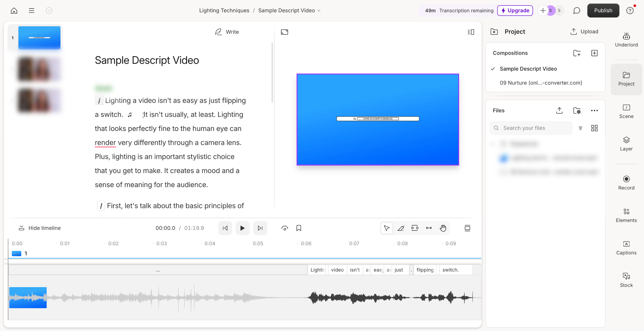Open the Captions sidebar panel
This screenshot has width=644, height=331.
[x=626, y=248]
